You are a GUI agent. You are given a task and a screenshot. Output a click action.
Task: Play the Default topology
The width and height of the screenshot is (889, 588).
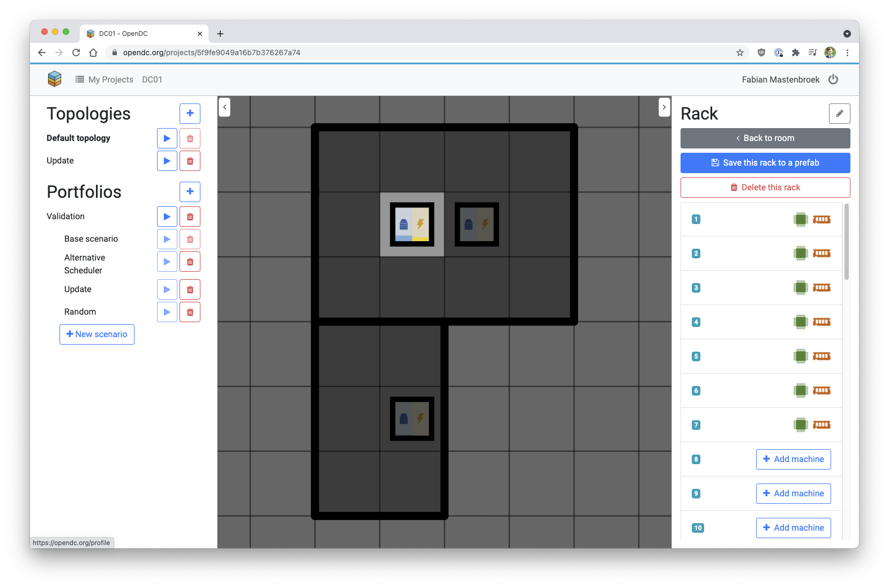pos(167,138)
